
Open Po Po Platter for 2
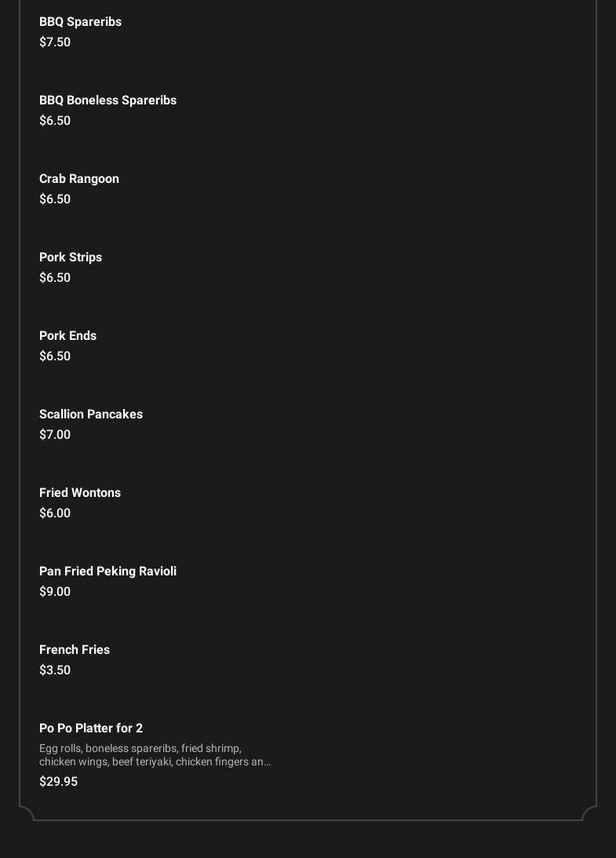click(x=91, y=728)
